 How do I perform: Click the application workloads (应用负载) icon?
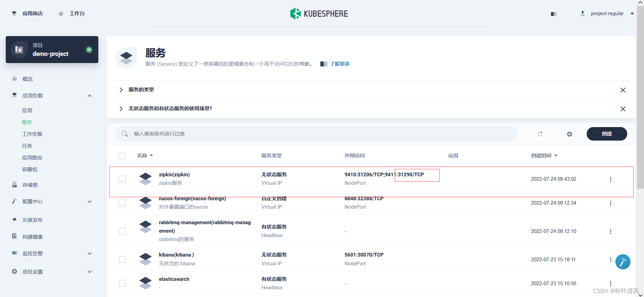(x=14, y=95)
